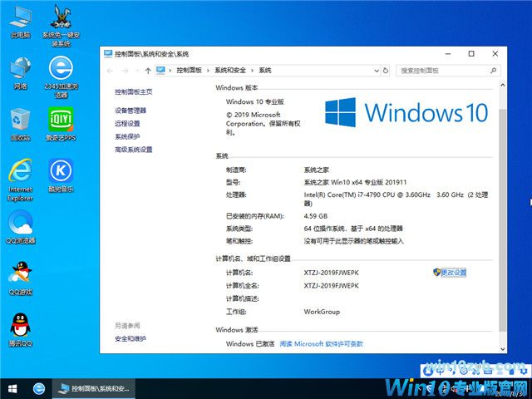
Task: Click the WorkGroup value
Action: [322, 312]
